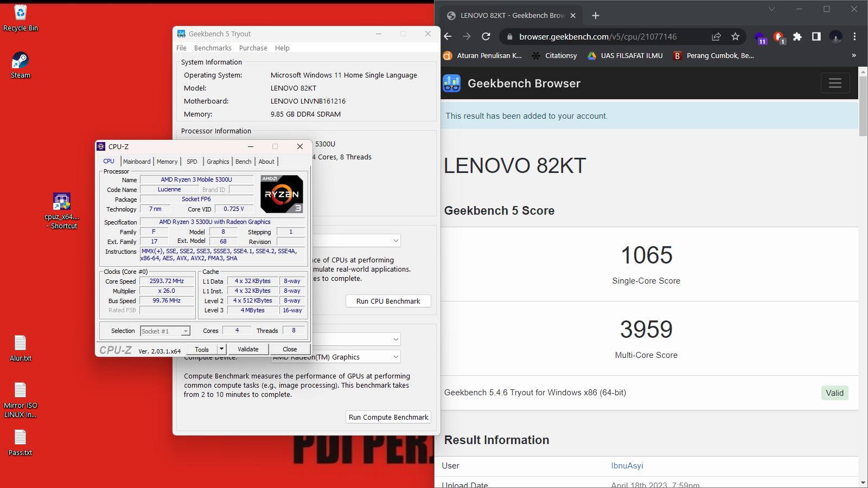Click the Core Speed 2593.72 MHz value

click(x=167, y=281)
